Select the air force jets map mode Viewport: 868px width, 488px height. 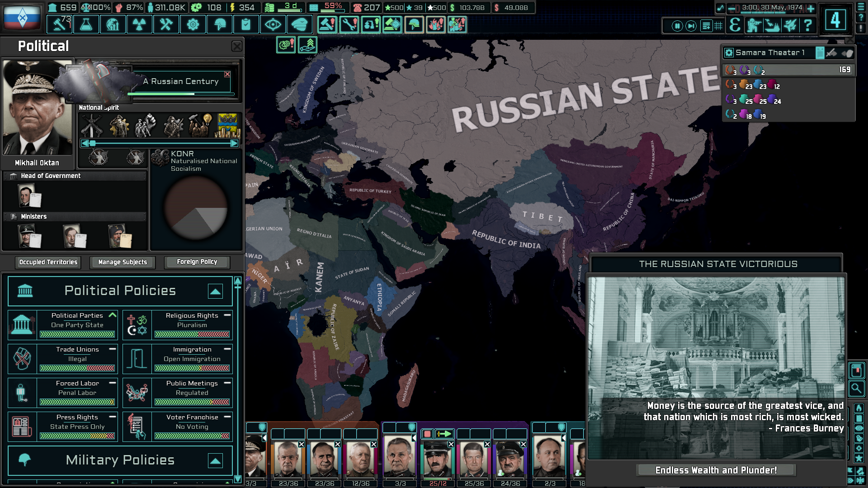(x=790, y=25)
